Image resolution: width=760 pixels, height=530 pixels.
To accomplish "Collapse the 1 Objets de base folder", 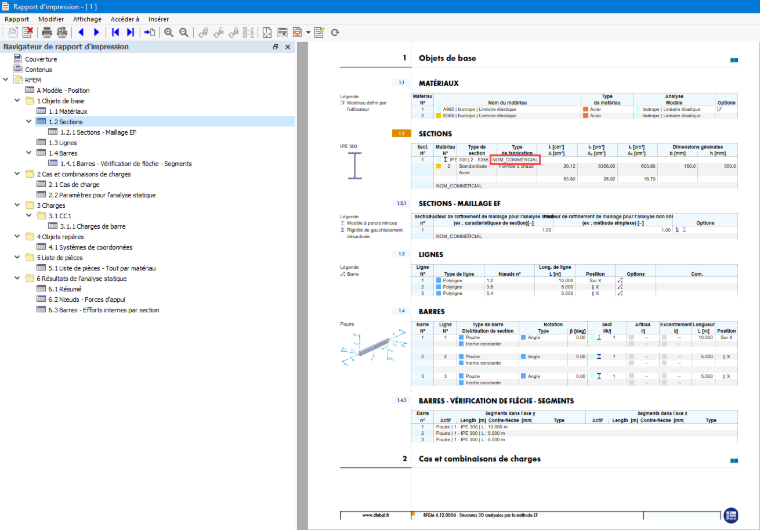I will [x=17, y=100].
